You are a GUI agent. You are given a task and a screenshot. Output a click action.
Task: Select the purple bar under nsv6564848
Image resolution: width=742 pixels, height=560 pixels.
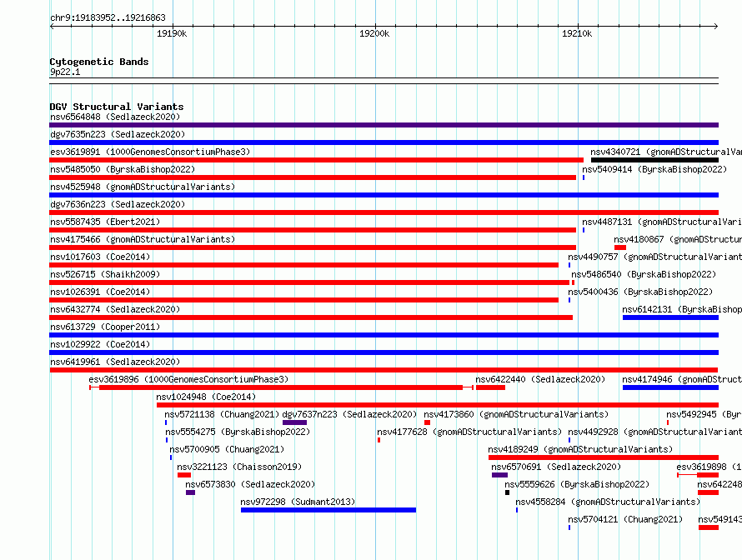pyautogui.click(x=384, y=125)
